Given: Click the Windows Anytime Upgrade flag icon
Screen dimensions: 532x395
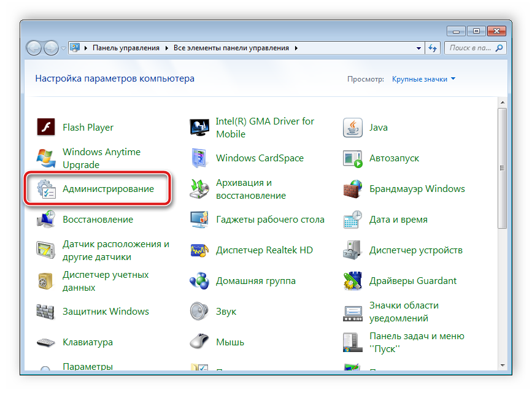Looking at the screenshot, I should (46, 158).
